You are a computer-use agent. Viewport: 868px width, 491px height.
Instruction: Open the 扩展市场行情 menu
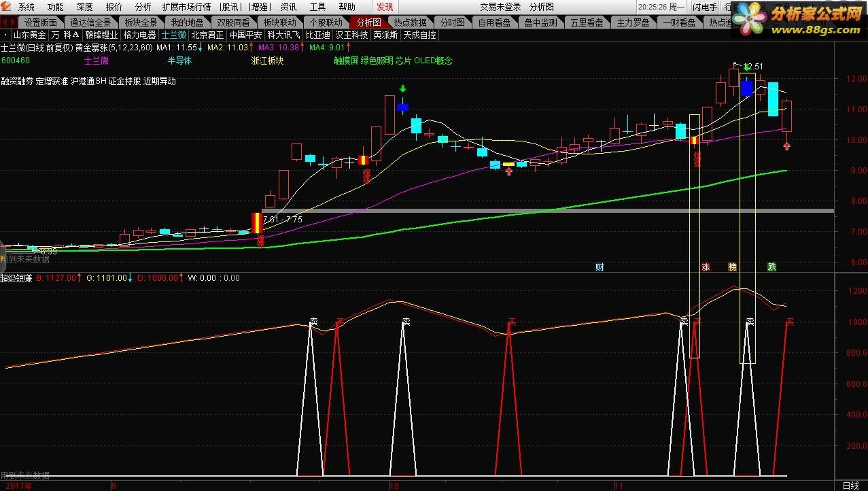pyautogui.click(x=186, y=7)
